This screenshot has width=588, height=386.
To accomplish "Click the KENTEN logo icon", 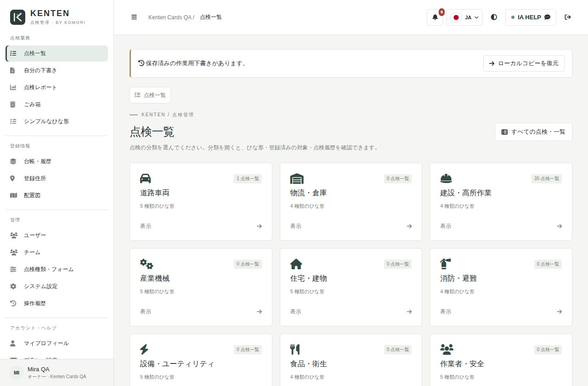I will click(18, 17).
